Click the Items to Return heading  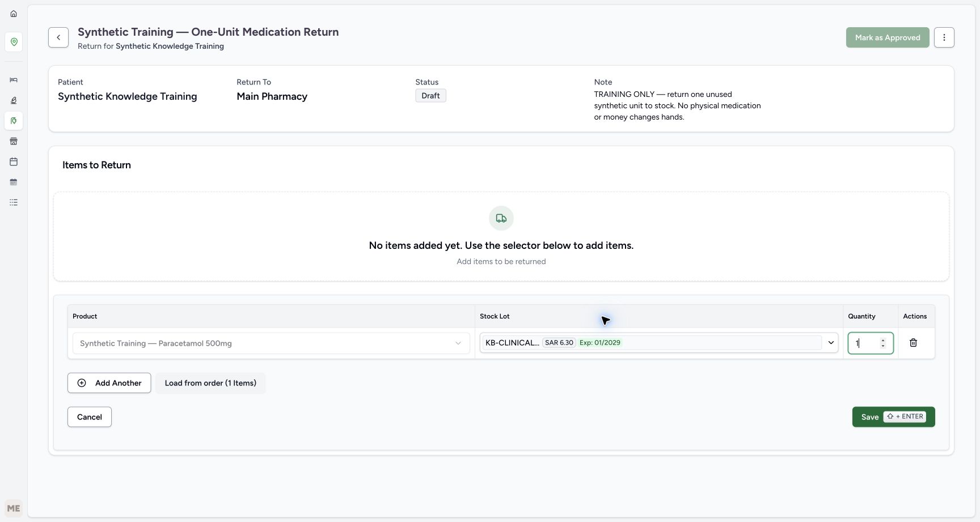coord(96,165)
